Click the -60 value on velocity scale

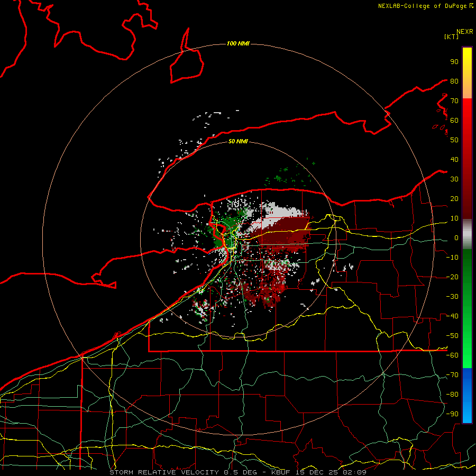[x=452, y=355]
